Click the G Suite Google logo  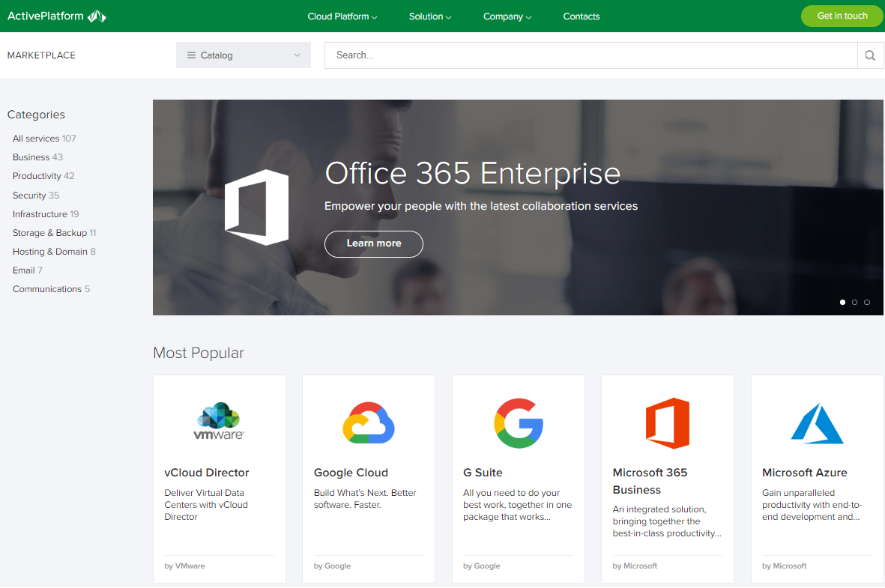(518, 423)
